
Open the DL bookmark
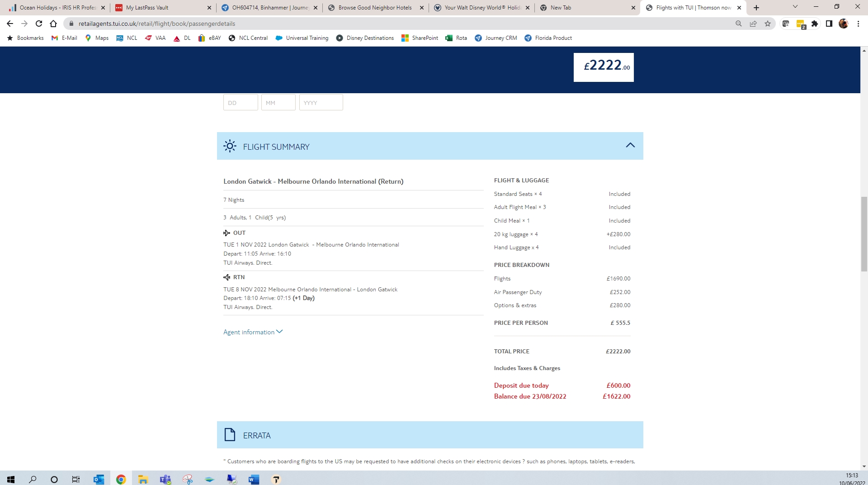point(182,38)
